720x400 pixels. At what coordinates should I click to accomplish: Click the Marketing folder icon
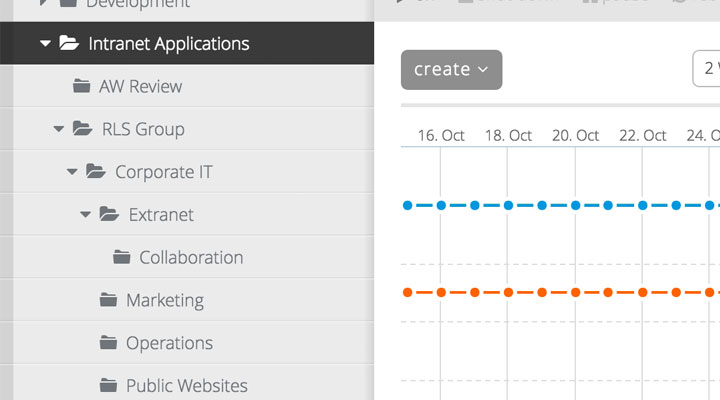click(108, 299)
